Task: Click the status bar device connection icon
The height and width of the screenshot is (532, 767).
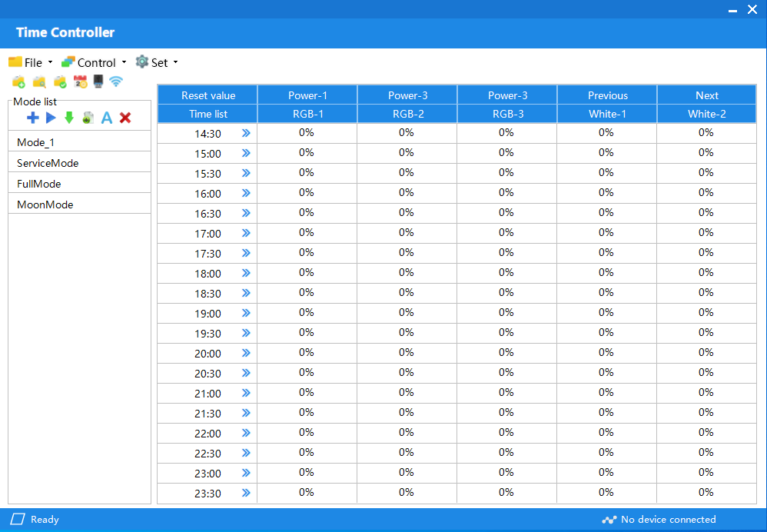Action: tap(609, 520)
